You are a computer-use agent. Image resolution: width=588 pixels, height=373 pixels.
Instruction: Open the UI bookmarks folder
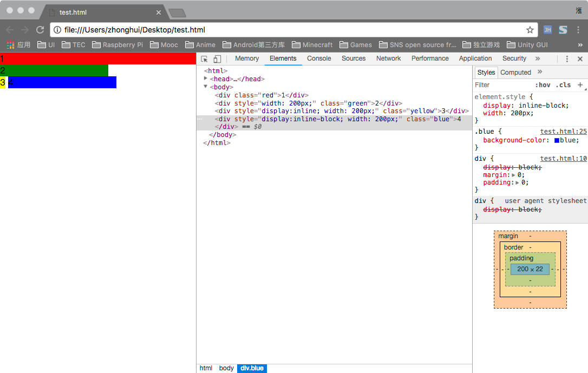click(x=46, y=45)
